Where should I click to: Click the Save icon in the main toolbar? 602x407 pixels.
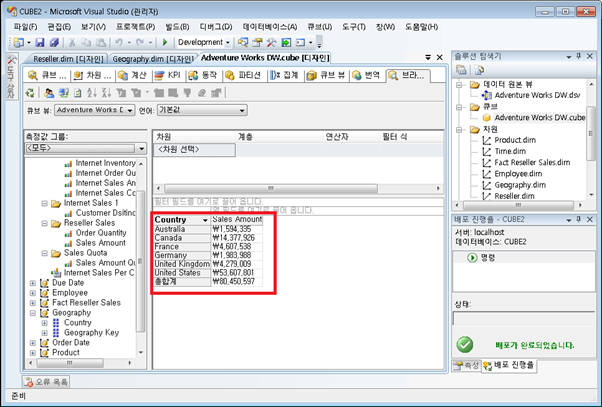tap(40, 42)
